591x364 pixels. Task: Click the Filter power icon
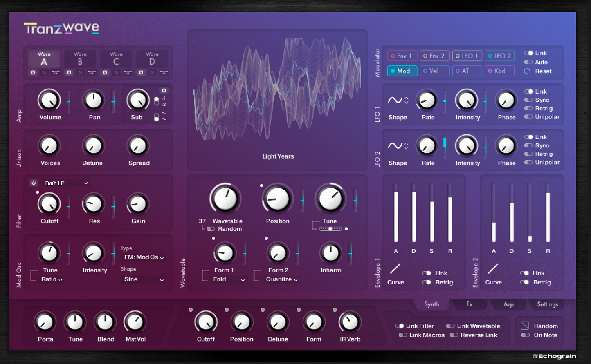pos(34,183)
